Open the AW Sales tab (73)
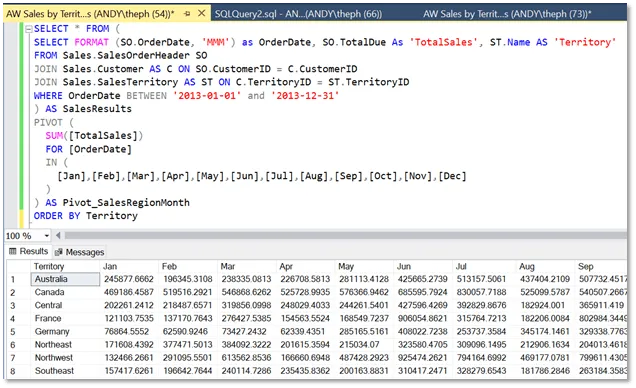This screenshot has width=636, height=388. click(507, 14)
